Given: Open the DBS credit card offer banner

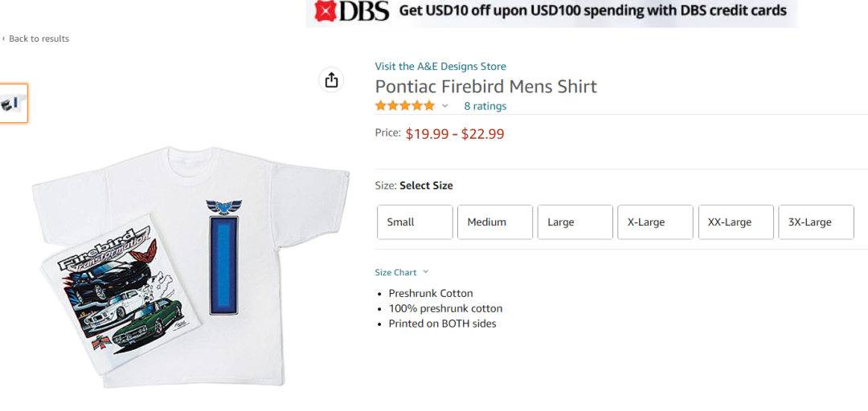Looking at the screenshot, I should pos(551,12).
